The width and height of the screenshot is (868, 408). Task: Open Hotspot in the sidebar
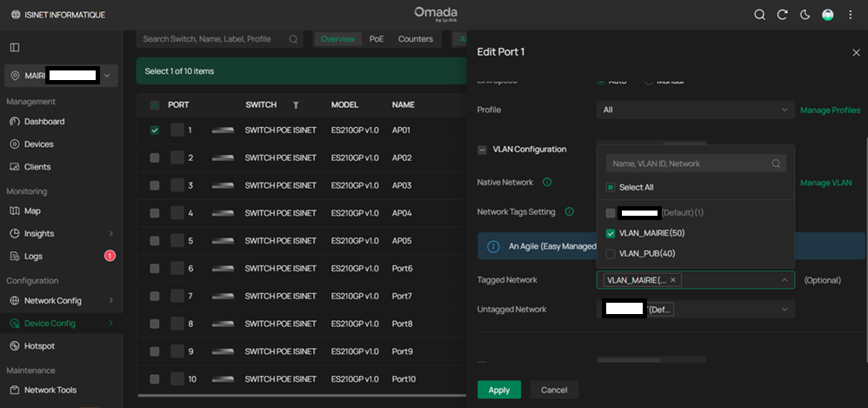click(39, 346)
